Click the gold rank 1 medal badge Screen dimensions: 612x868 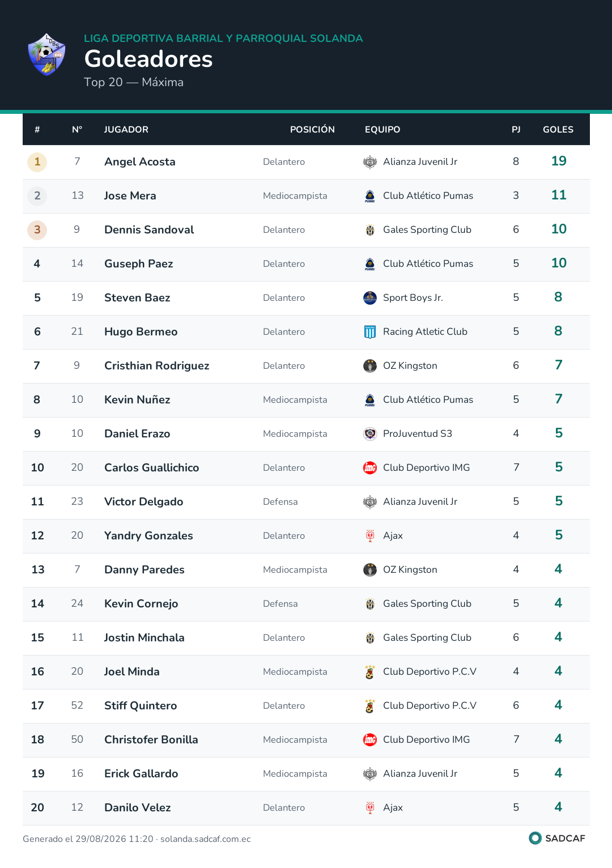37,162
